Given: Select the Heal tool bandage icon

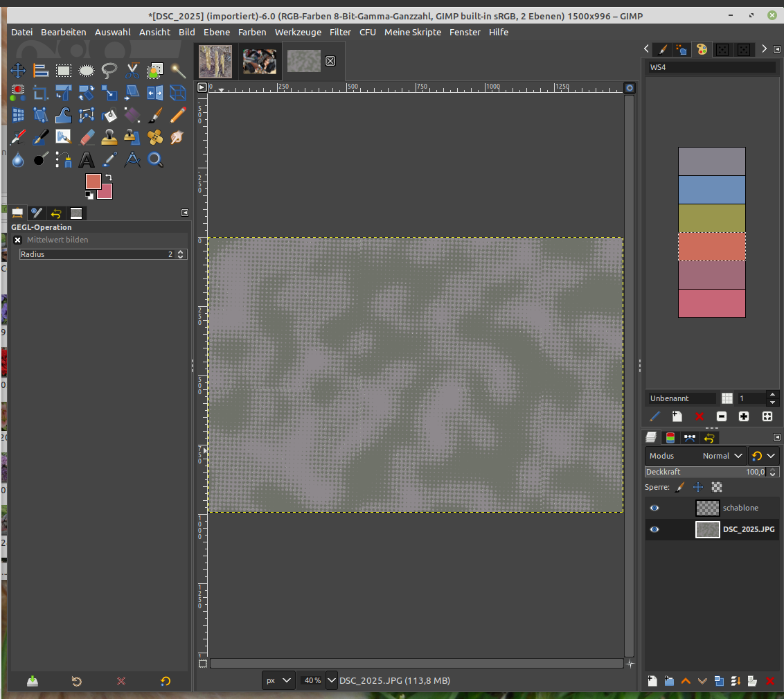Looking at the screenshot, I should pos(155,137).
